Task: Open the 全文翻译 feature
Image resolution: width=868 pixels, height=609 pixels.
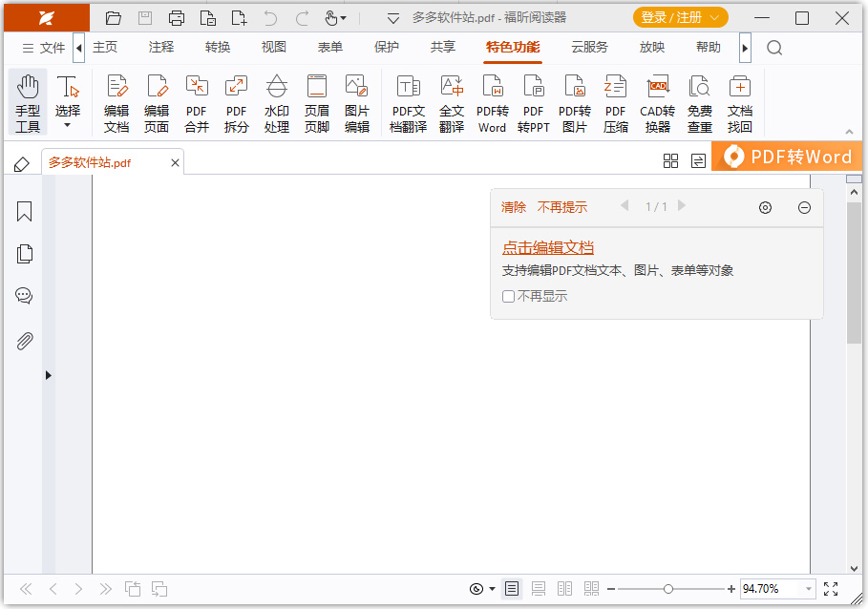Action: click(x=451, y=102)
